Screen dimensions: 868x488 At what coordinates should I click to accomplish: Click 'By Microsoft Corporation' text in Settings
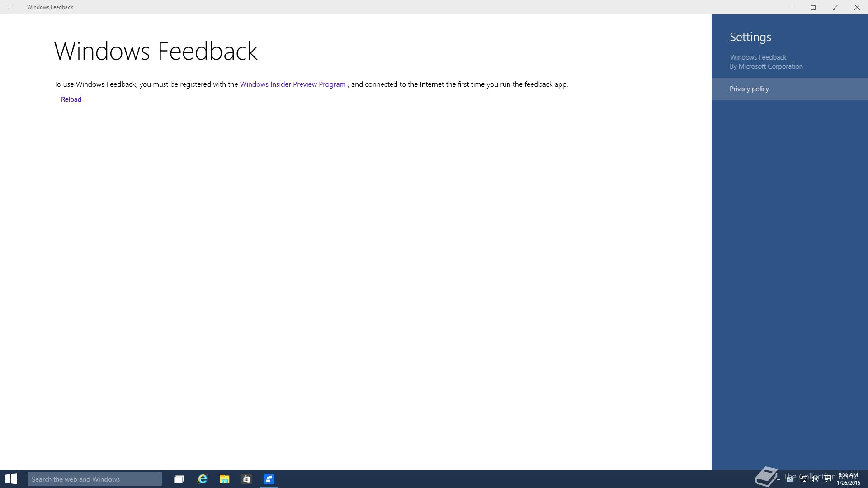pyautogui.click(x=766, y=66)
